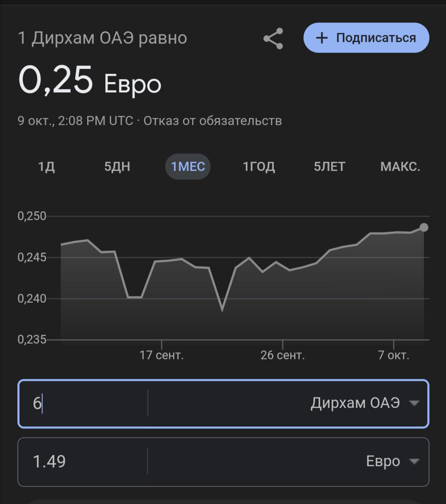Screen dimensions: 446x504
Task: Select the 5ДН time range tab
Action: click(117, 166)
